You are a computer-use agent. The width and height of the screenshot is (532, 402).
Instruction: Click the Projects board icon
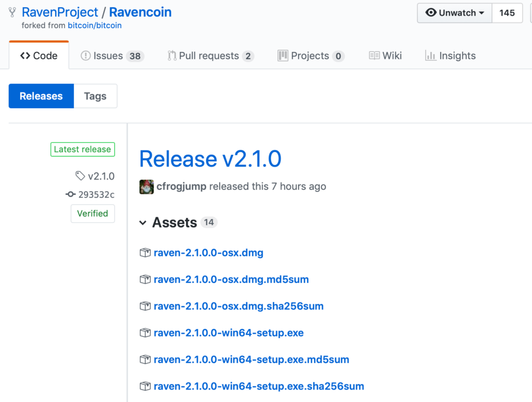pos(283,56)
